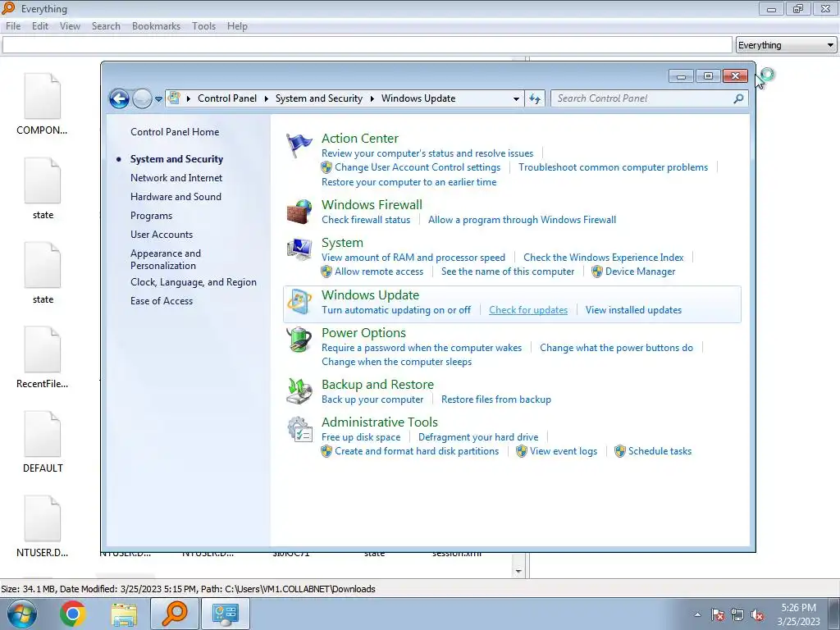Select the COMPON... file icon in Everything

point(43,97)
